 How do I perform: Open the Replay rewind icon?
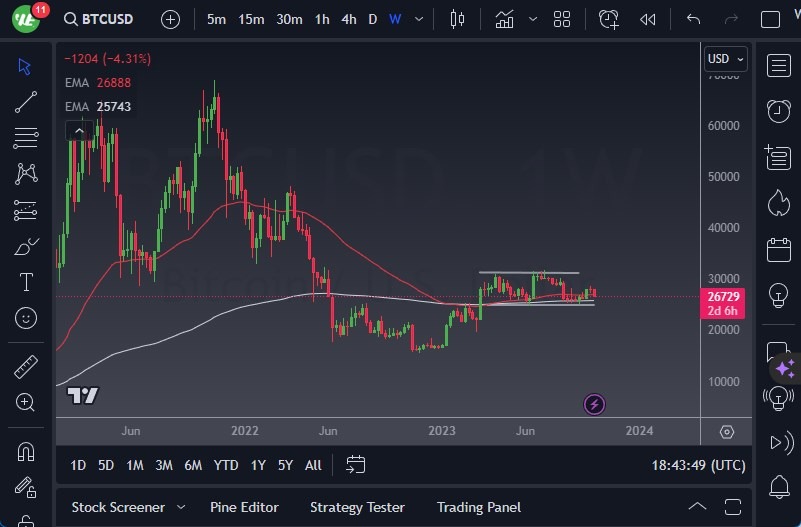[x=648, y=19]
